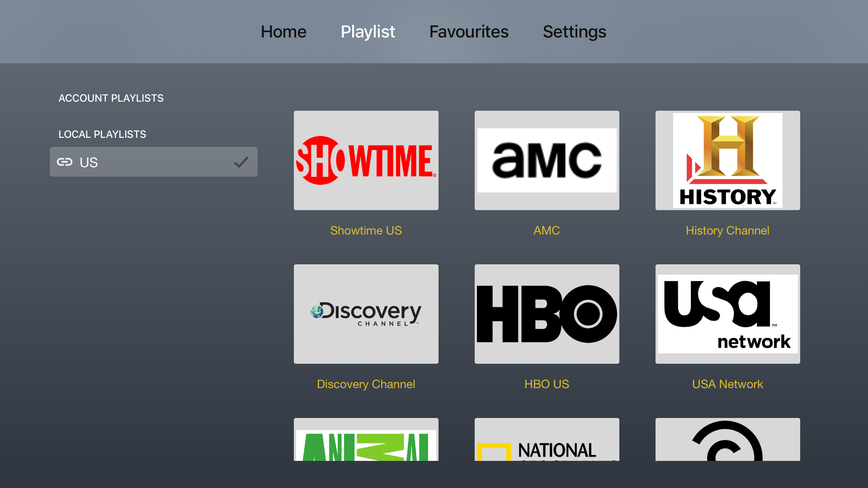Image resolution: width=868 pixels, height=488 pixels.
Task: Navigate to the Favourites tab
Action: coord(468,32)
